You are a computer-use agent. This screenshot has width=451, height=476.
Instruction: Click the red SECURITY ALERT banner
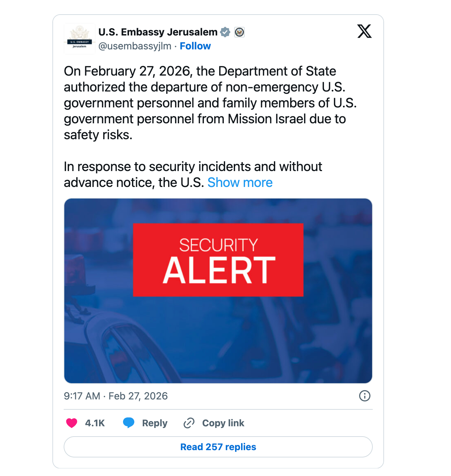tap(218, 260)
